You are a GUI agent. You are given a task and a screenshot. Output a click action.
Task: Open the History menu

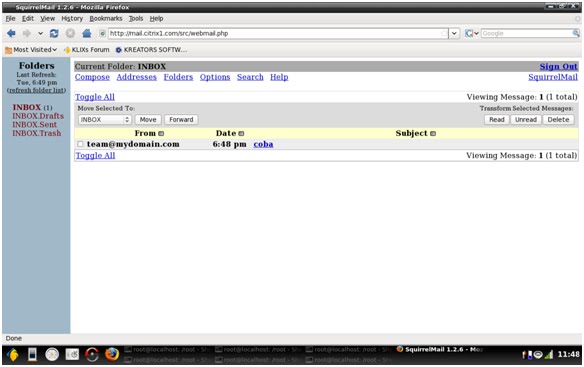[x=72, y=19]
